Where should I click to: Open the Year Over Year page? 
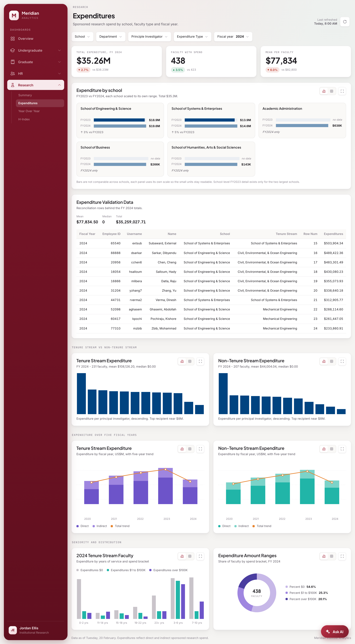point(29,111)
